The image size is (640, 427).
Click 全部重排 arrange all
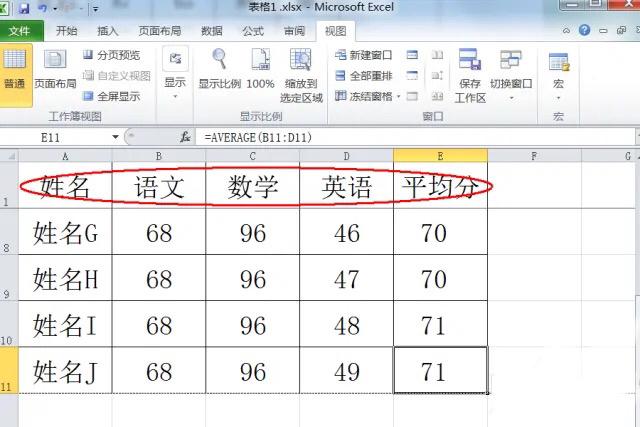point(364,76)
